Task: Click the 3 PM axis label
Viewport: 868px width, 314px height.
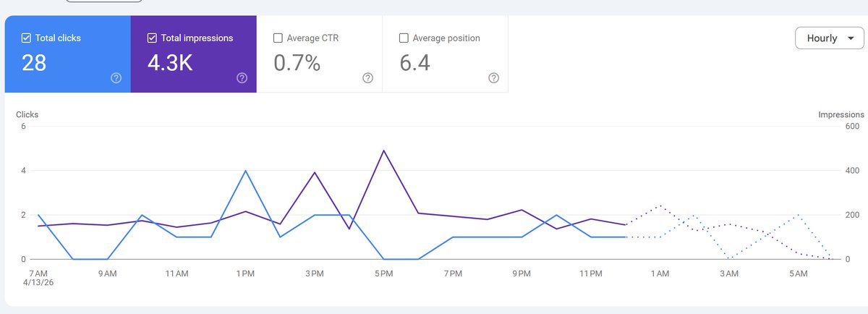Action: tap(315, 273)
